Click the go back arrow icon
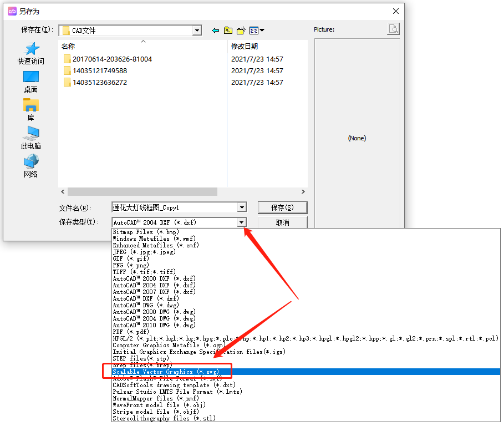504x426 pixels. coord(216,31)
